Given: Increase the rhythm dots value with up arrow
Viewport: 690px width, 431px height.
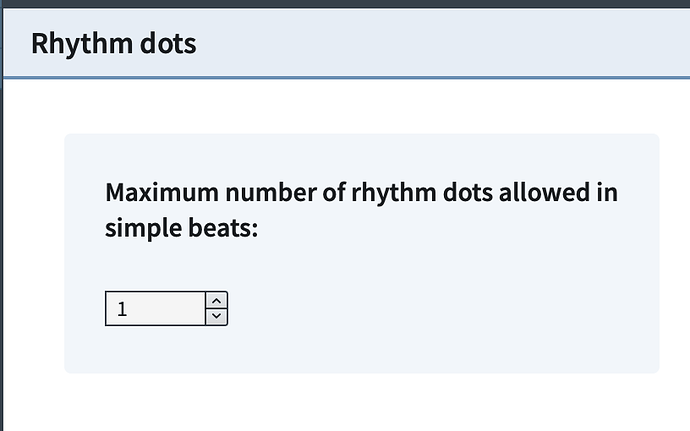Looking at the screenshot, I should (x=216, y=300).
